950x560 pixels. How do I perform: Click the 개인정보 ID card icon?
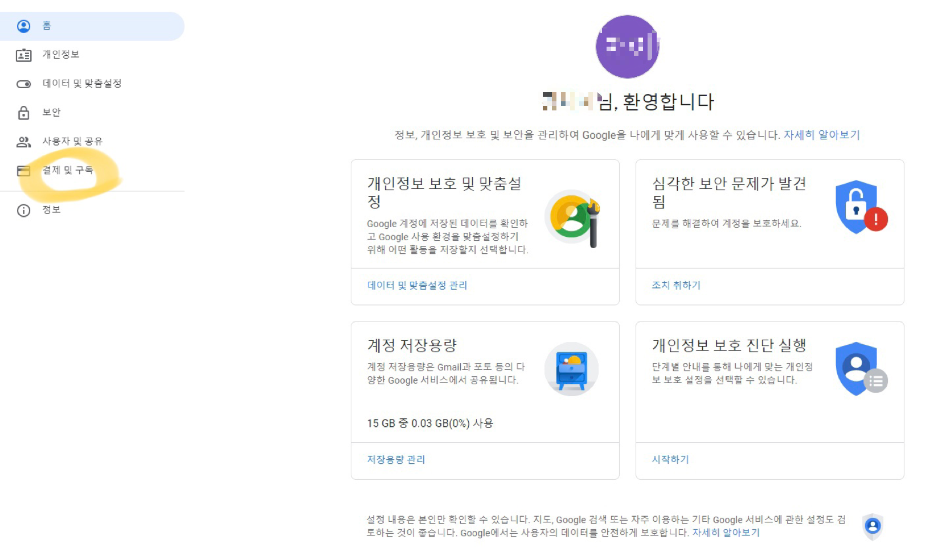[23, 55]
